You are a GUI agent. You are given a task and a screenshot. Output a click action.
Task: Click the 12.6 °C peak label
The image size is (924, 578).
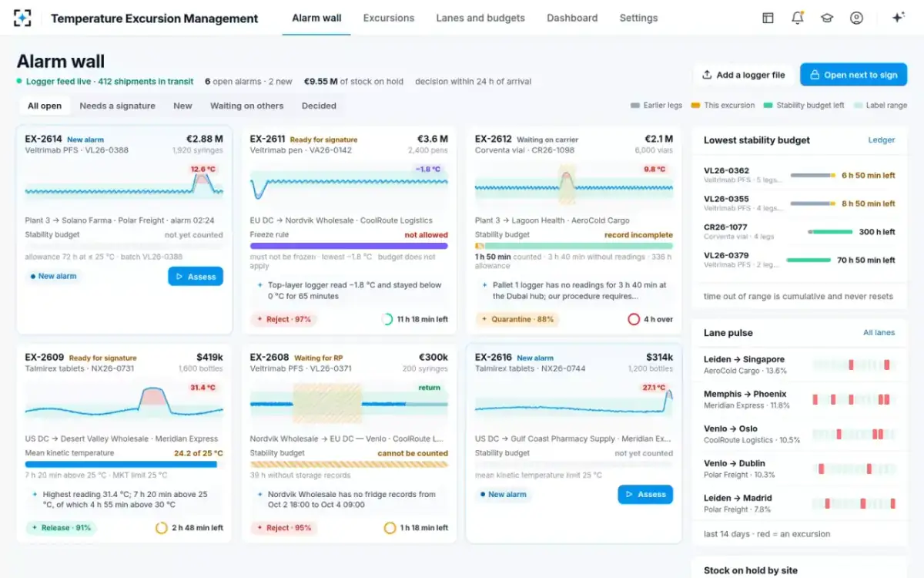[x=203, y=170]
